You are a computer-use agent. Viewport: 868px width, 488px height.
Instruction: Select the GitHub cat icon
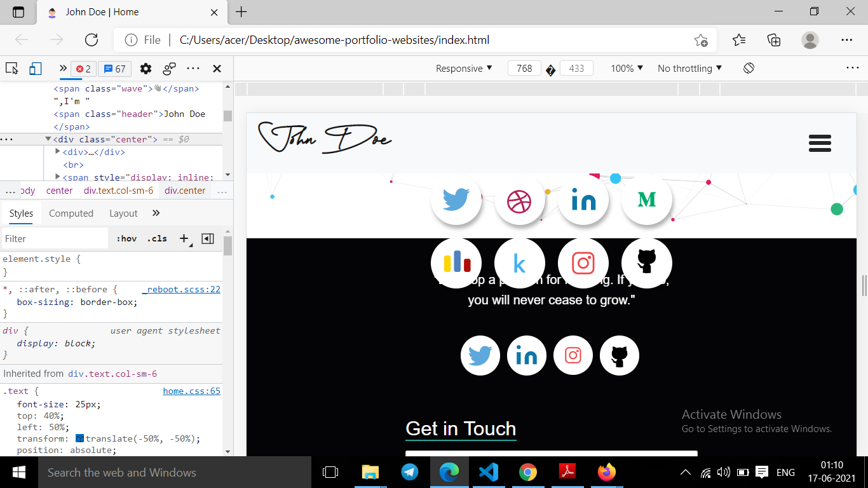point(646,262)
